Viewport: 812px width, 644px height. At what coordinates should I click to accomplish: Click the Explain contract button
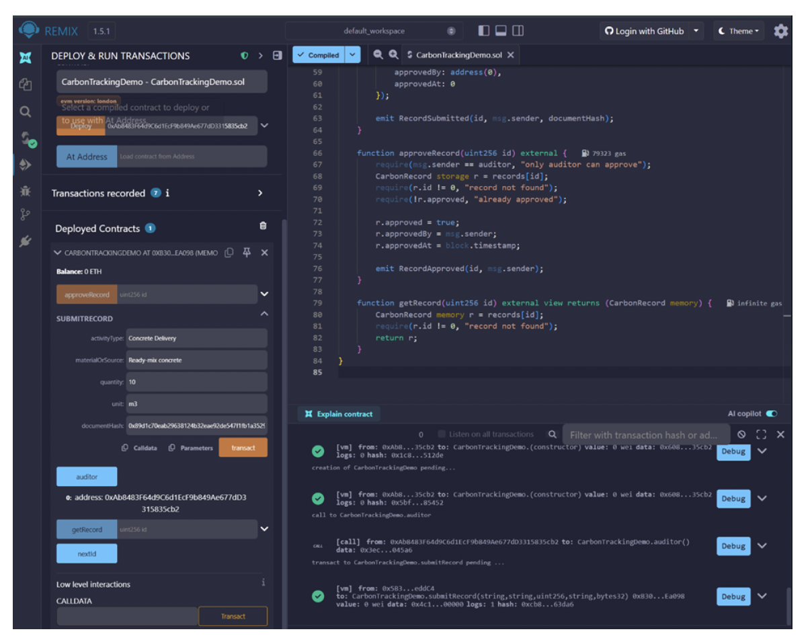pos(339,414)
